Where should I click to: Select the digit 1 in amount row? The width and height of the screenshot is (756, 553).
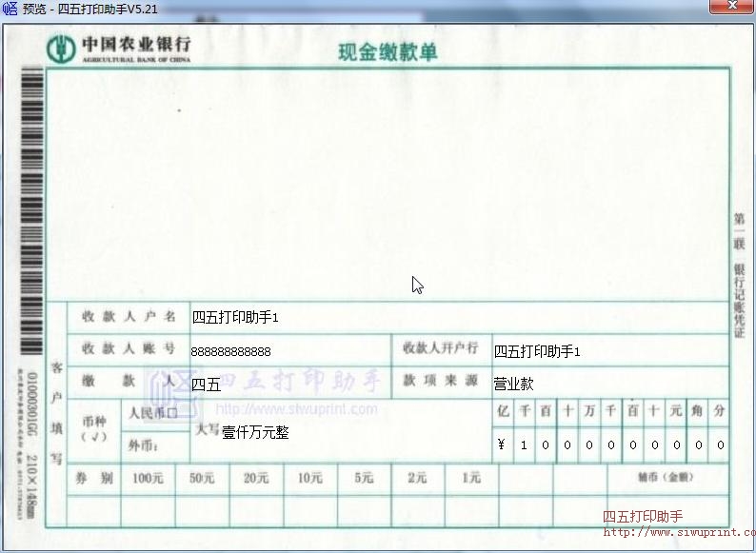point(524,445)
